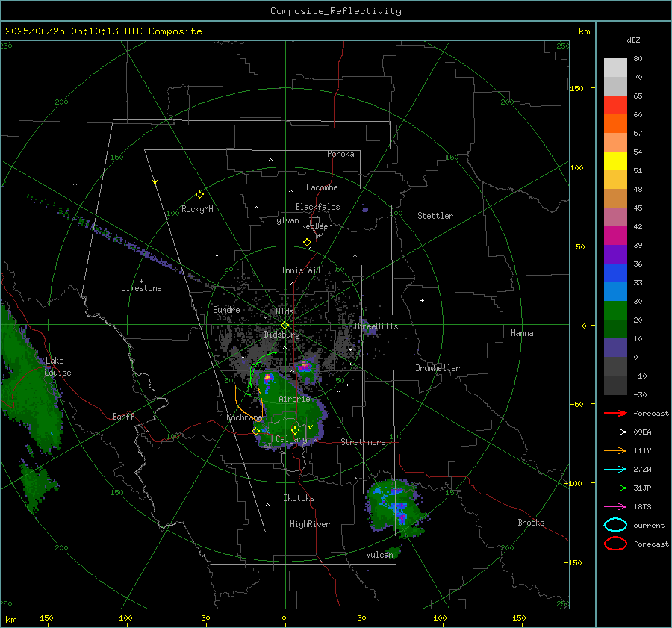Click the Brooks label

coord(531,523)
